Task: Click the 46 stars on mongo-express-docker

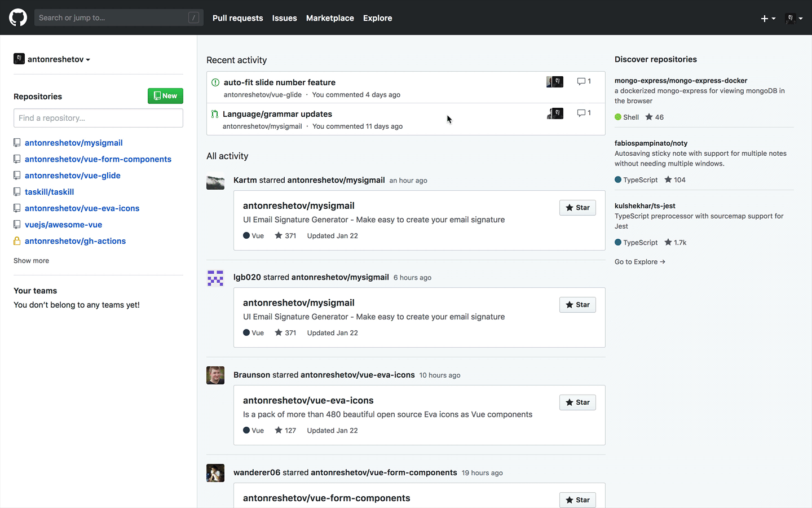Action: point(655,117)
